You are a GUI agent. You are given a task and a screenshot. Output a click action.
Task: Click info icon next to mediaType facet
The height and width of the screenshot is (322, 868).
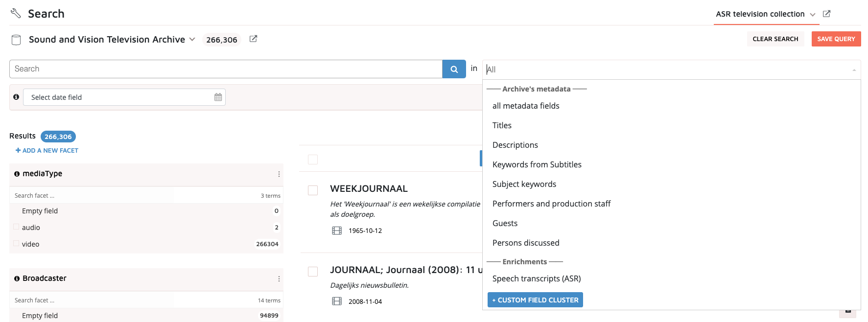(x=17, y=174)
